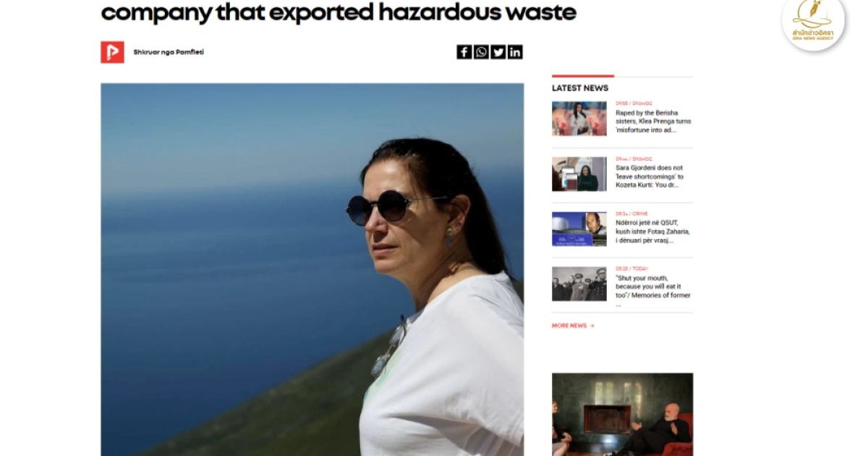Open Fotaq Zaharia QSUT thumbnail
The width and height of the screenshot is (868, 456).
pos(579,229)
